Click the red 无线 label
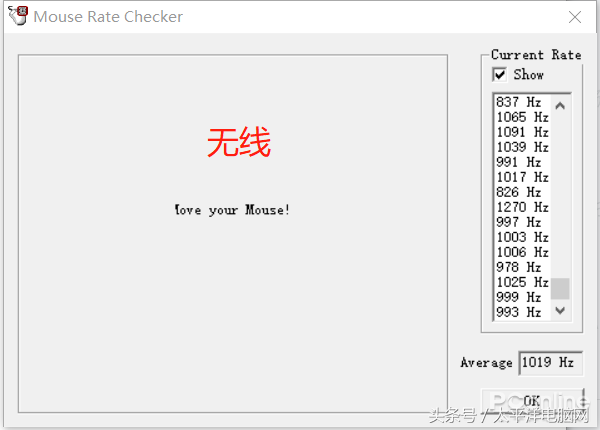The image size is (600, 430). [x=239, y=142]
